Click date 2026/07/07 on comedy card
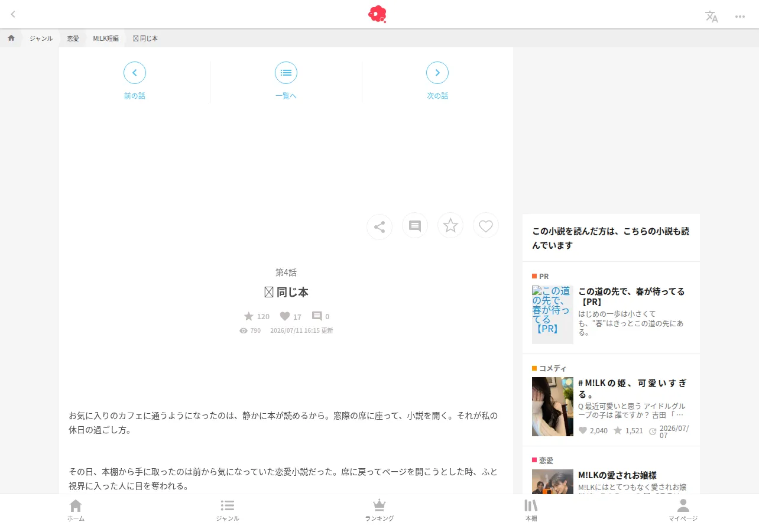Image resolution: width=759 pixels, height=532 pixels. coord(669,432)
